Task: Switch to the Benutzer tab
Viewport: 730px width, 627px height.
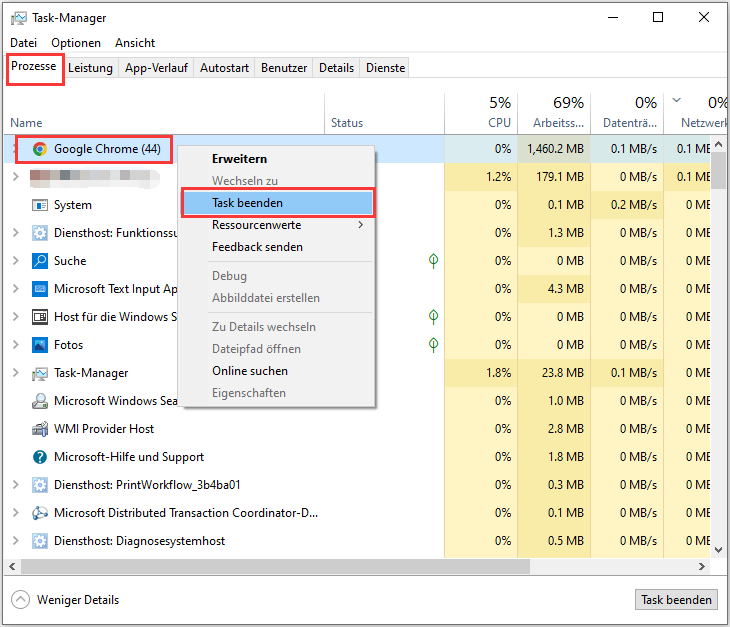Action: [284, 68]
